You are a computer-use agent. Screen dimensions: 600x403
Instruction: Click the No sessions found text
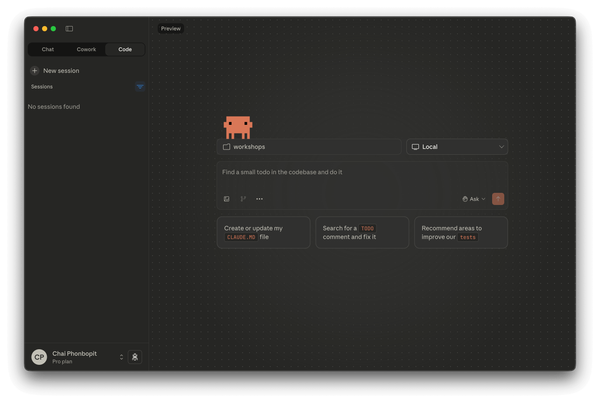click(x=54, y=107)
